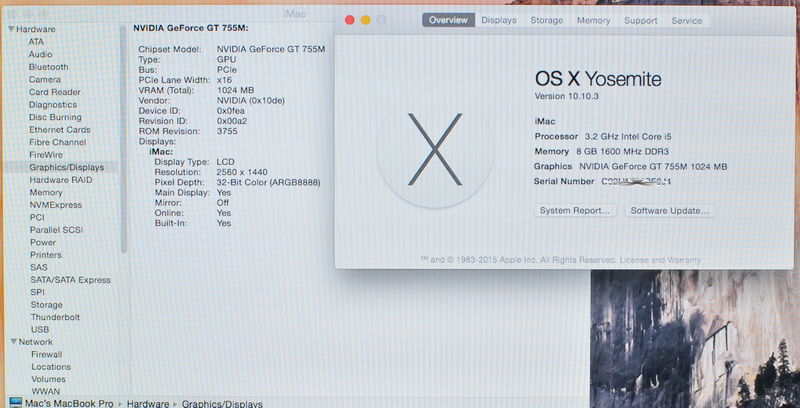
Task: Click the System Report button
Action: pos(575,211)
